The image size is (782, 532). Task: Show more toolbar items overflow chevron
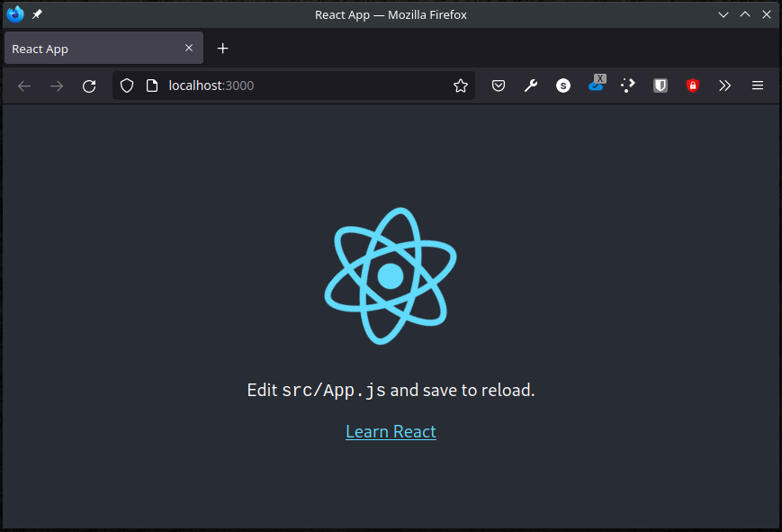click(x=724, y=86)
